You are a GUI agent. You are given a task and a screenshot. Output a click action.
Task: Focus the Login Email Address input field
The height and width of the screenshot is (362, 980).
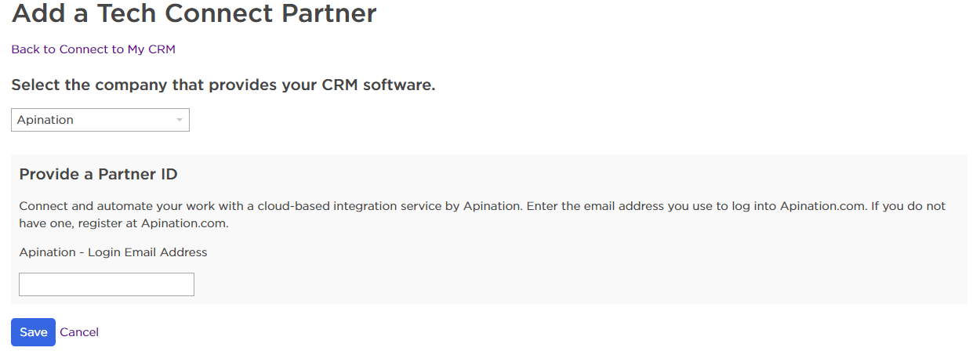pos(106,284)
